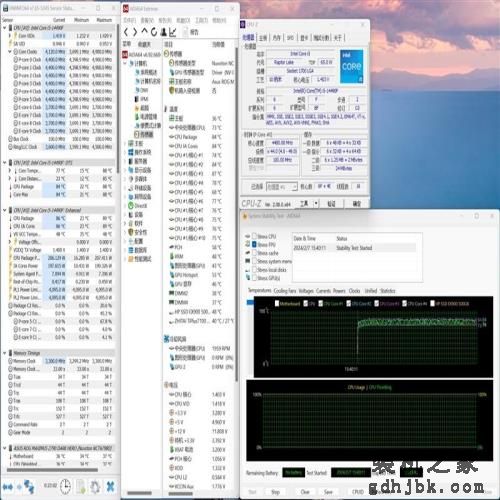Select the IPMI item in AIDA64 tree
Image resolution: width=500 pixels, height=500 pixels.
coord(141,99)
